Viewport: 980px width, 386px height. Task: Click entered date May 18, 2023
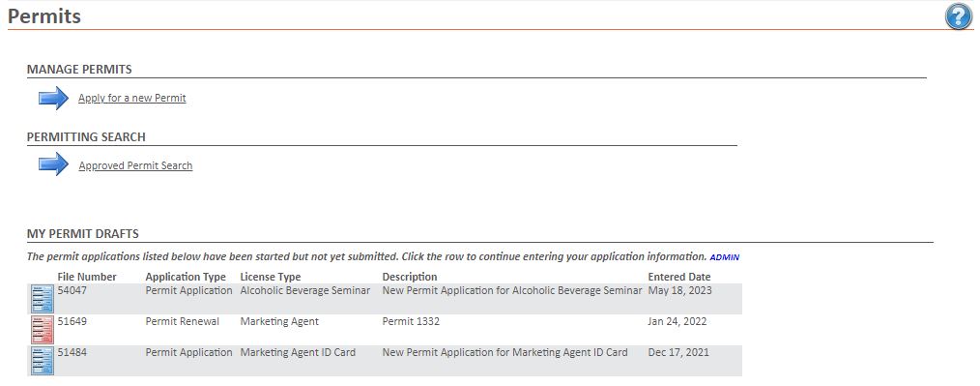click(x=680, y=290)
